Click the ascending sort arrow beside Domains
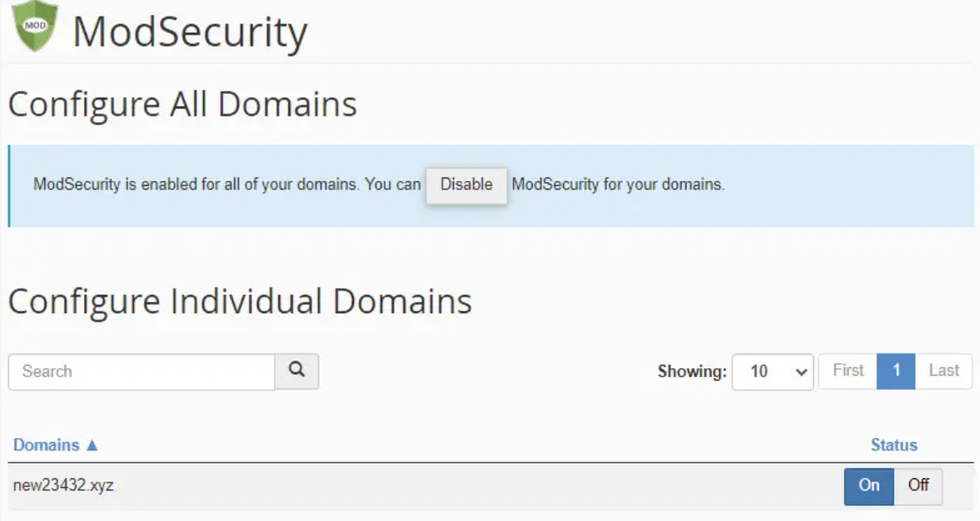980x521 pixels. click(x=92, y=445)
